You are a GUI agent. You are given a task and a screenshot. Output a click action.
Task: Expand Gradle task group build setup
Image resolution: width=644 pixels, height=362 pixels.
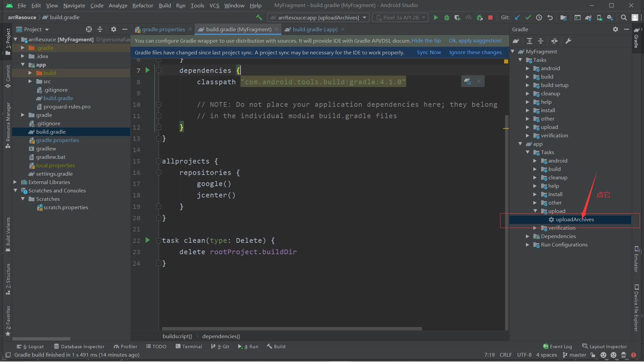[x=528, y=85]
